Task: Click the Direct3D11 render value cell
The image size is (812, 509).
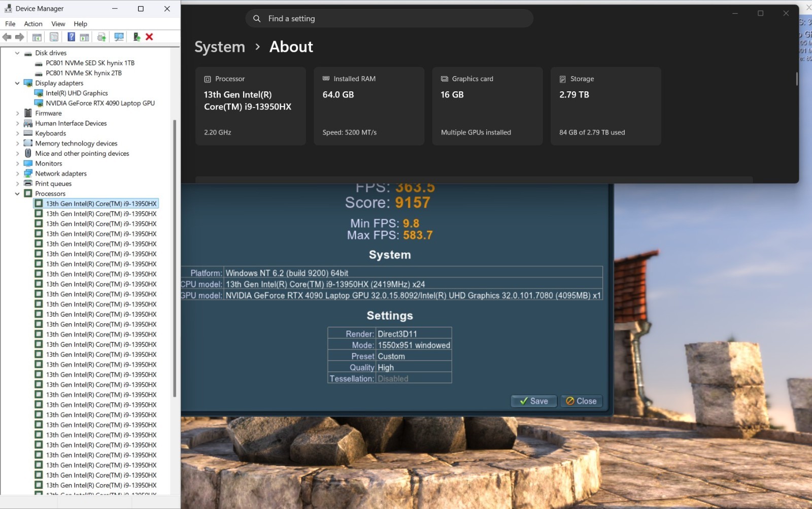Action: click(x=414, y=334)
